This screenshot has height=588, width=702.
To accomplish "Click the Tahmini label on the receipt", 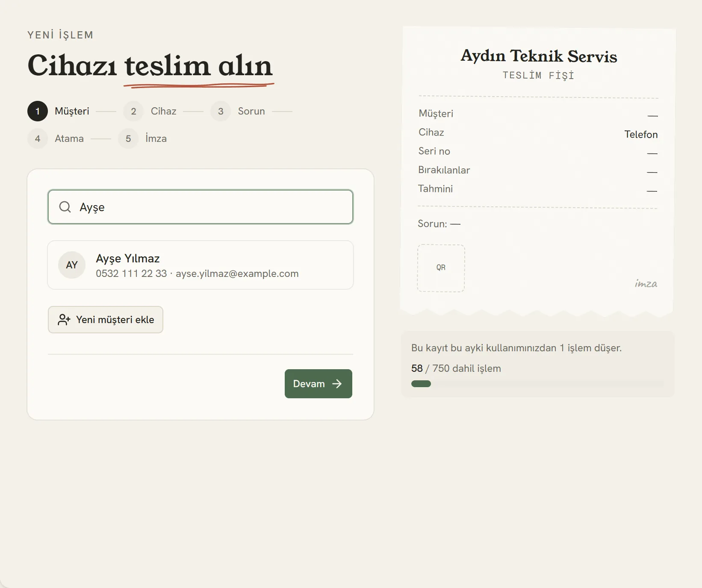I will 435,189.
